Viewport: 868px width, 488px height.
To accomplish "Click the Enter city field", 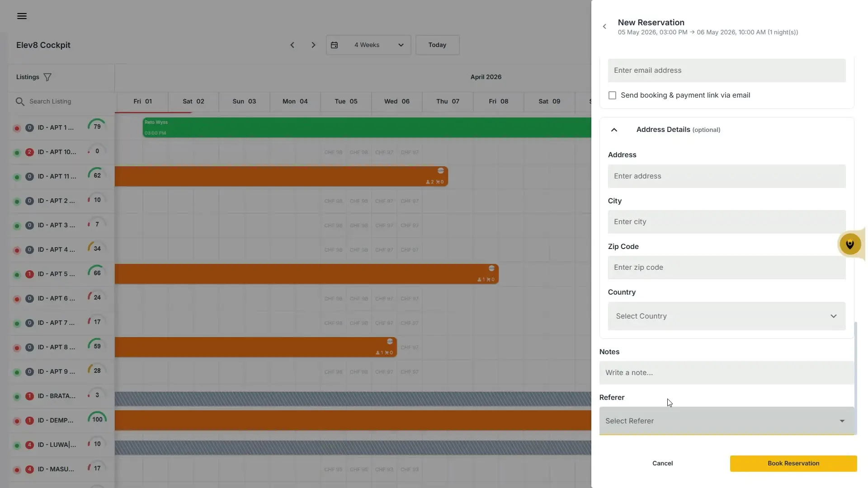I will click(x=726, y=222).
